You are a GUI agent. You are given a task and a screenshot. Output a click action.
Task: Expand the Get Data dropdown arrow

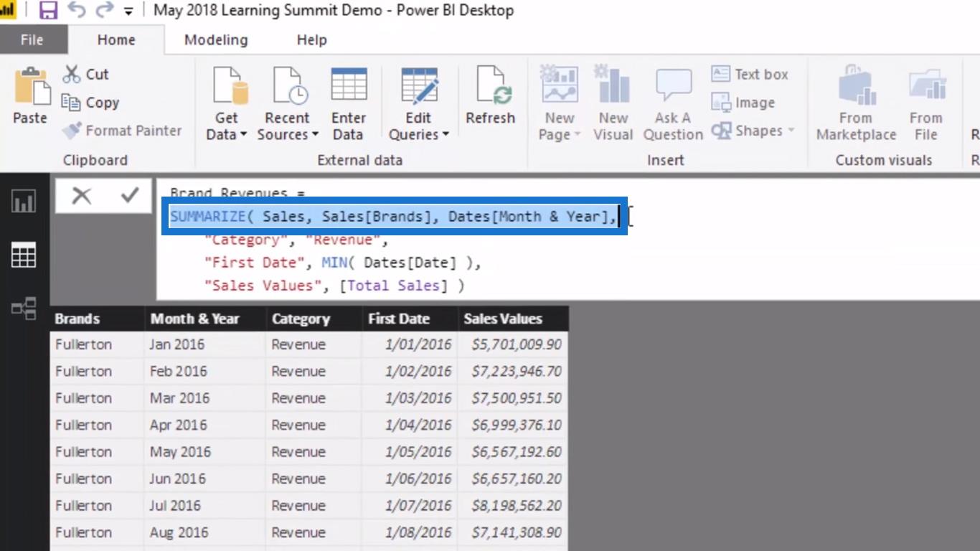click(x=243, y=134)
